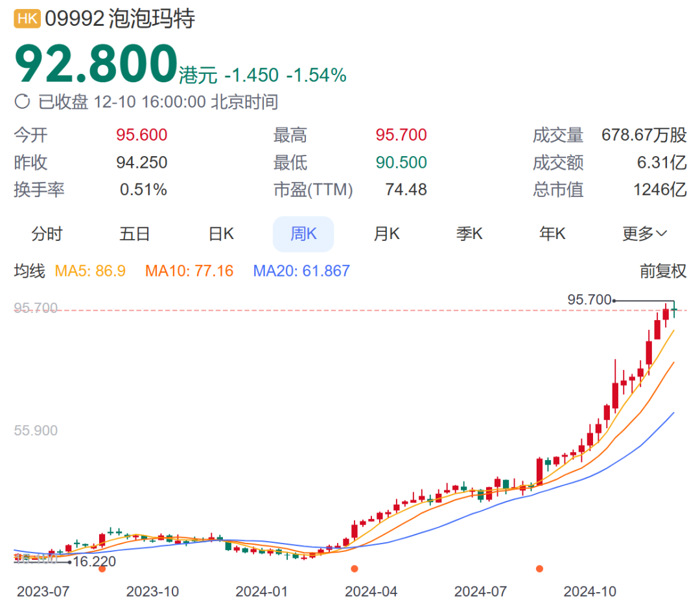Image resolution: width=700 pixels, height=609 pixels.
Task: Click the 55.900 y-axis label
Action: coord(36,431)
